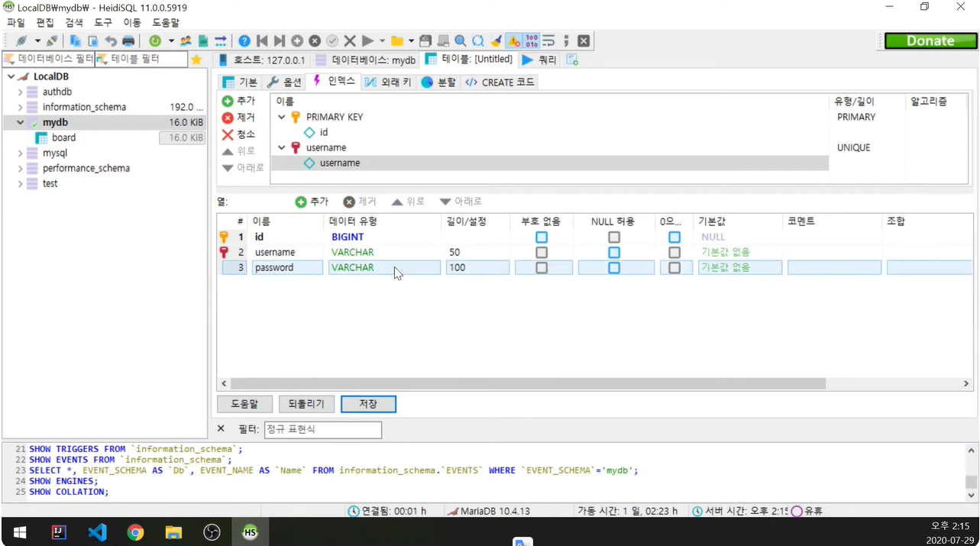Toggle the binary 100/010 display icon

[532, 40]
